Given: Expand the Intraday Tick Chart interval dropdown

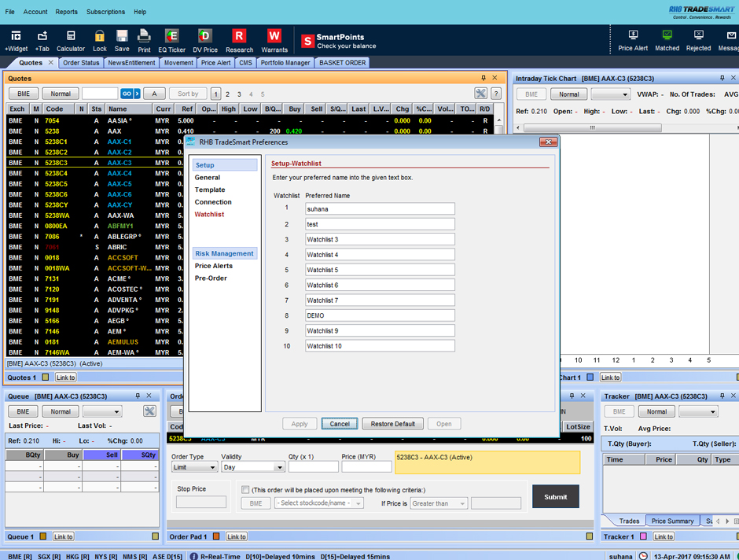Looking at the screenshot, I should point(611,94).
